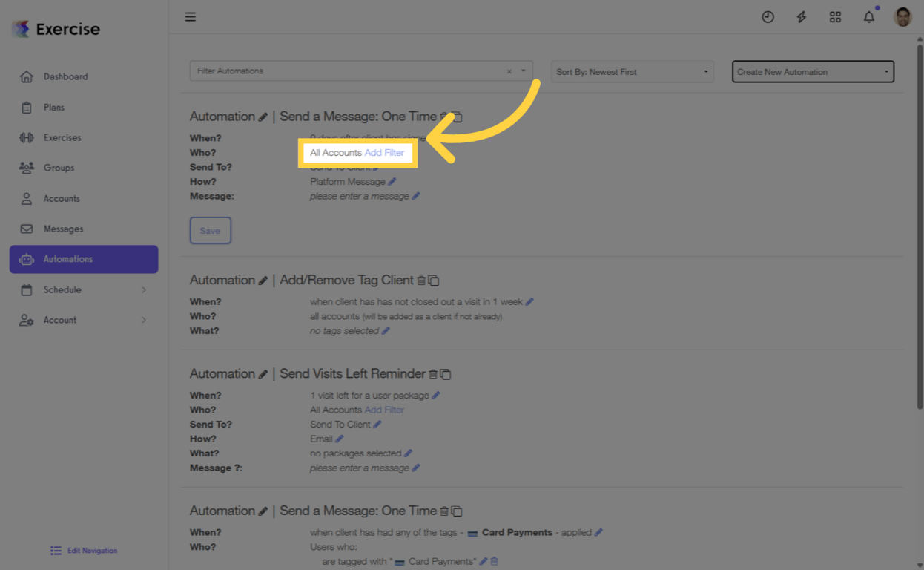
Task: Click Add Filter beside highlighted All Accounts
Action: (x=384, y=153)
